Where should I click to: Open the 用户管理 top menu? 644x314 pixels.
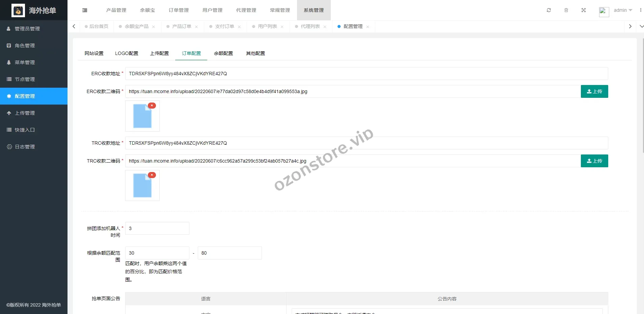(x=212, y=10)
